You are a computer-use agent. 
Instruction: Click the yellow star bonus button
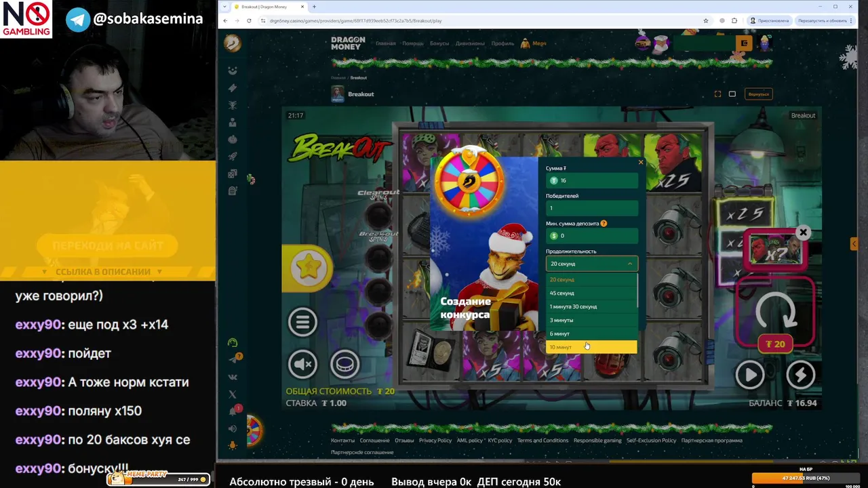click(x=308, y=268)
